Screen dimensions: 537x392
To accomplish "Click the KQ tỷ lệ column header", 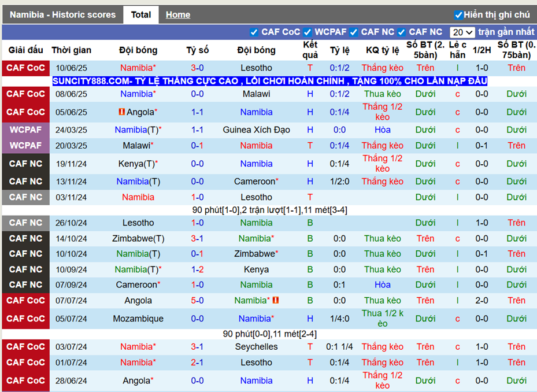I will (x=383, y=50).
